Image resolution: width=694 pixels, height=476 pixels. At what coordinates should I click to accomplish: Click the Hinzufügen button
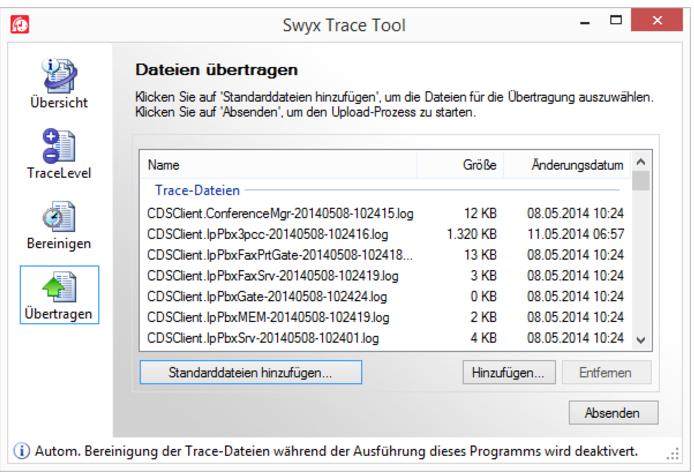(x=509, y=372)
